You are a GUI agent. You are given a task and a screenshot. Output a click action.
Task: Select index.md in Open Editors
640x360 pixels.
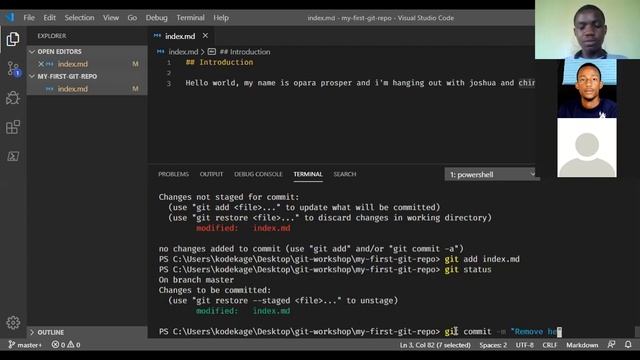tap(87, 64)
